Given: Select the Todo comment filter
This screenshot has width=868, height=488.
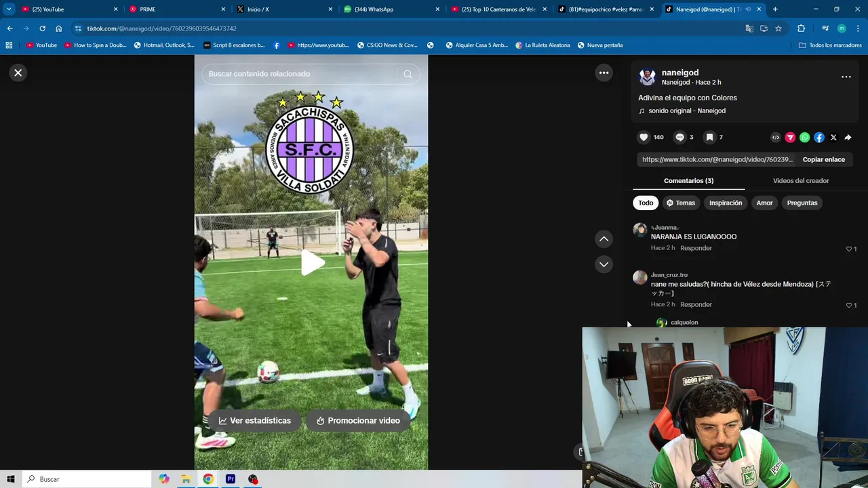Looking at the screenshot, I should [646, 203].
